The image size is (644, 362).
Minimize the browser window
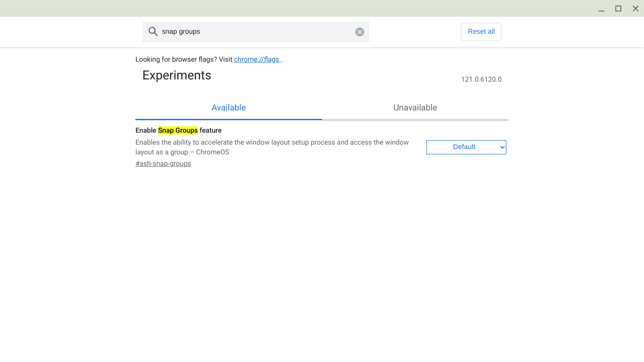(601, 8)
